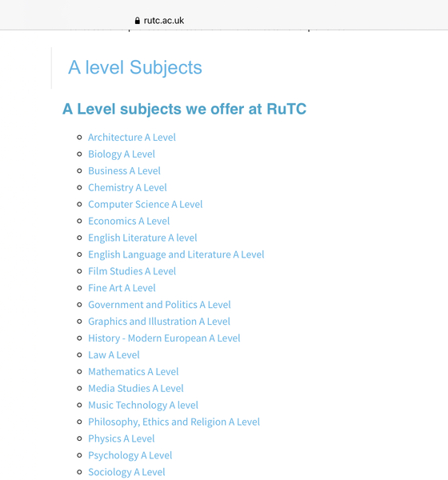Open Government and Politics A Level
448x480 pixels.
[159, 305]
